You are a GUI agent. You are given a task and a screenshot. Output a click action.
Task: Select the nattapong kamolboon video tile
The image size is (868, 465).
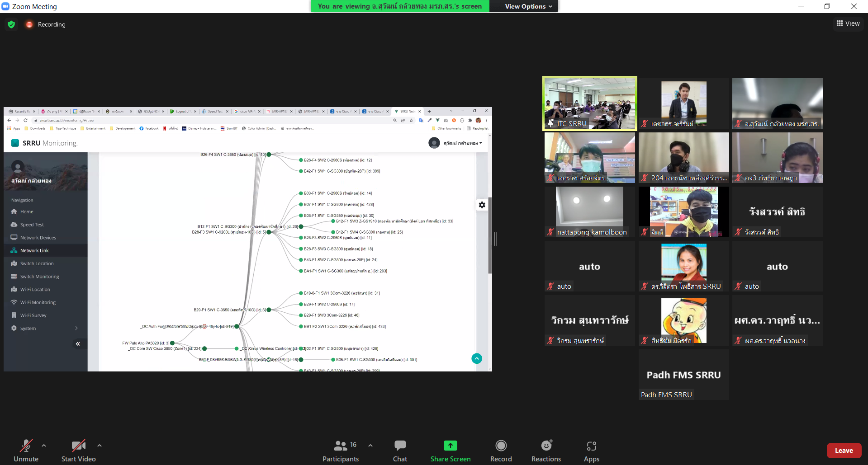click(589, 212)
